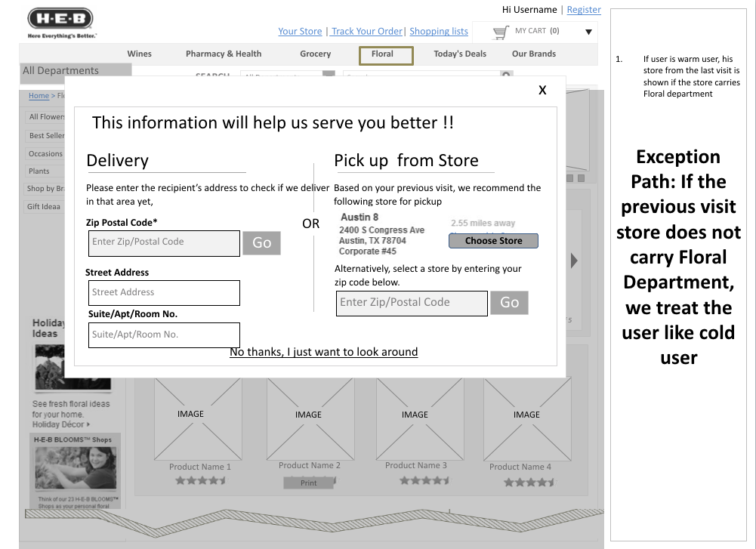This screenshot has height=549, width=756.
Task: Click the Print button under Product Name 2
Action: tap(309, 483)
